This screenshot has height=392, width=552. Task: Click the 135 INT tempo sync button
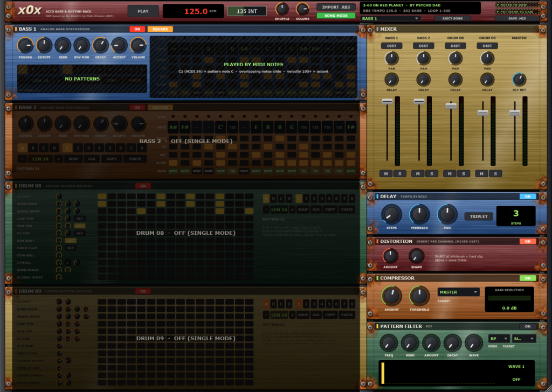tap(247, 11)
